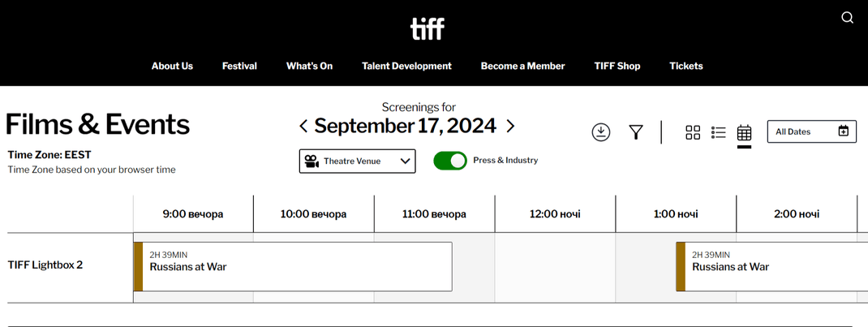The width and height of the screenshot is (868, 327).
Task: Open the What's On menu
Action: pyautogui.click(x=309, y=66)
